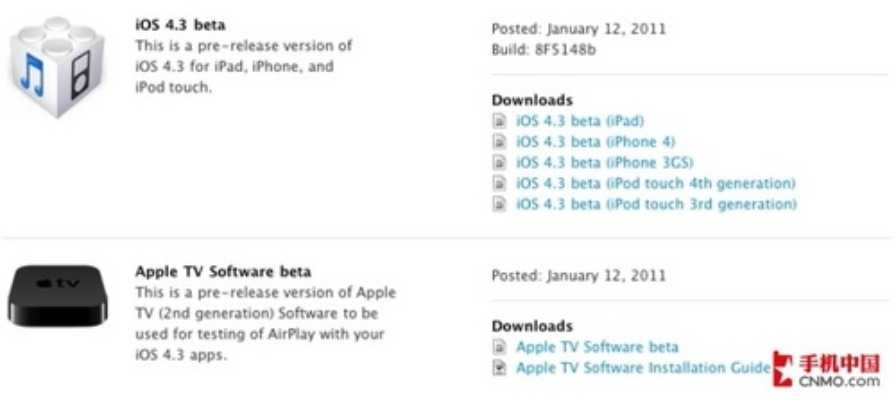Click the Apple TV Software beta heading
This screenshot has width=896, height=400.
(x=223, y=271)
